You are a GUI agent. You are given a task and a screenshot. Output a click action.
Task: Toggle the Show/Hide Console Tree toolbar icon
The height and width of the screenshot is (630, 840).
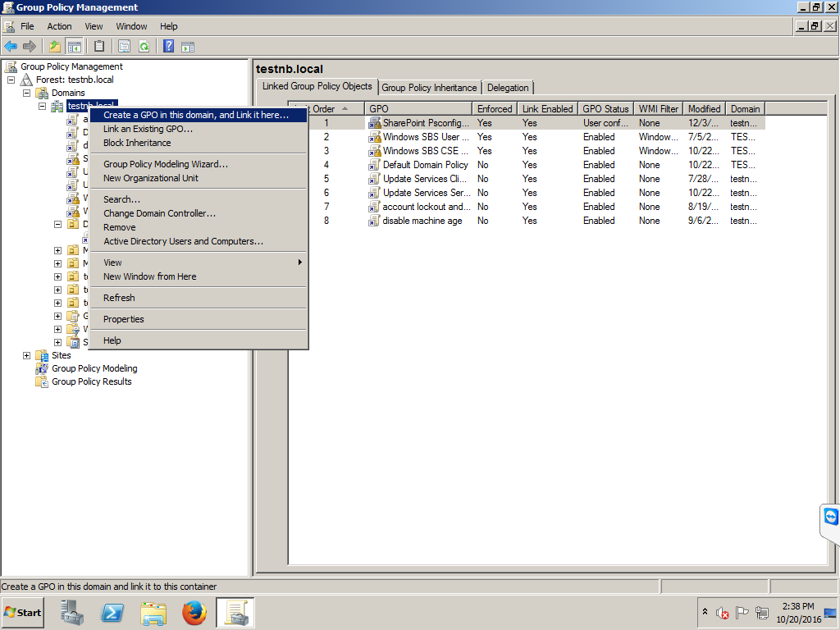75,47
